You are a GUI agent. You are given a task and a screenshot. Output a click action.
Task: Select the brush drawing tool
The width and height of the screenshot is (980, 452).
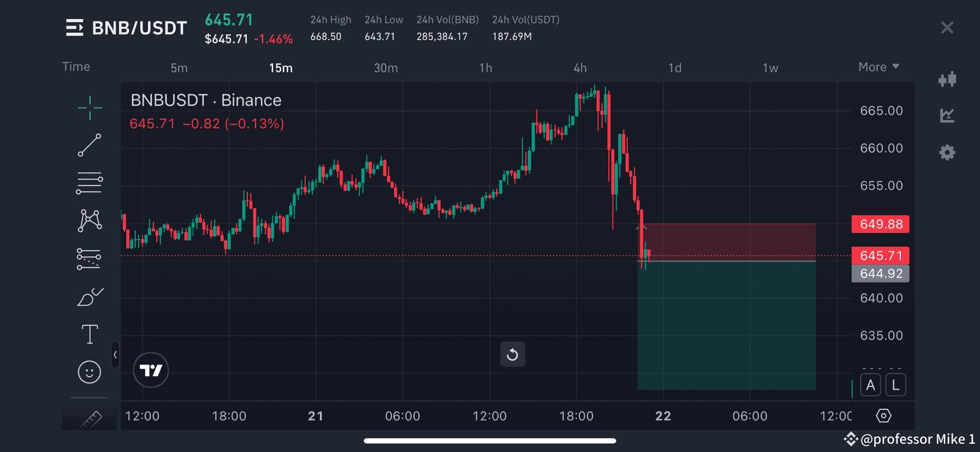pyautogui.click(x=89, y=296)
